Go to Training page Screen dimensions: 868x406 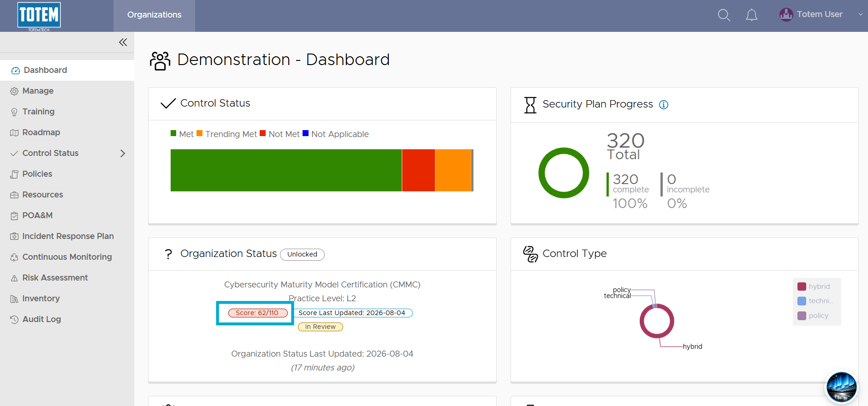coord(67,112)
